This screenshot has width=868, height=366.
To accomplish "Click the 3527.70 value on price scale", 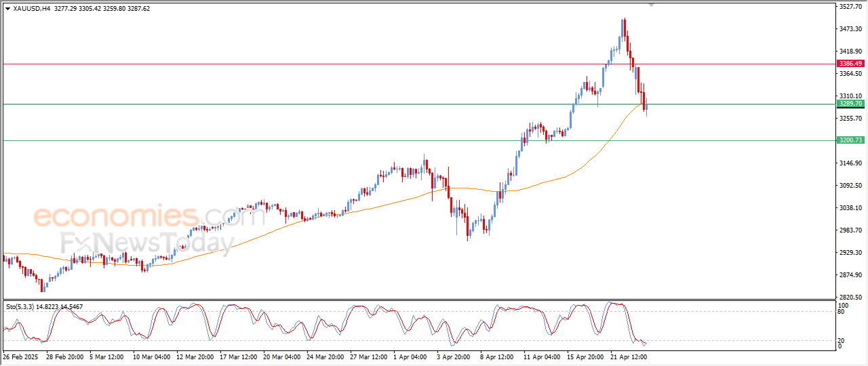I will pyautogui.click(x=850, y=7).
